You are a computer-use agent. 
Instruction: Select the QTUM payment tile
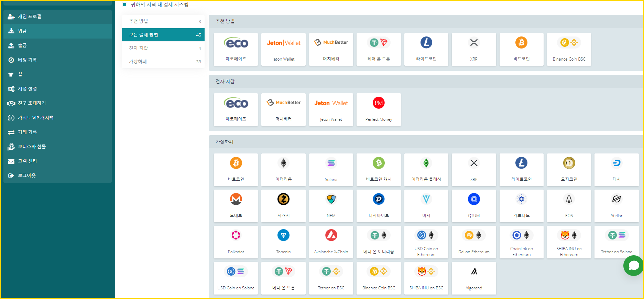click(474, 206)
